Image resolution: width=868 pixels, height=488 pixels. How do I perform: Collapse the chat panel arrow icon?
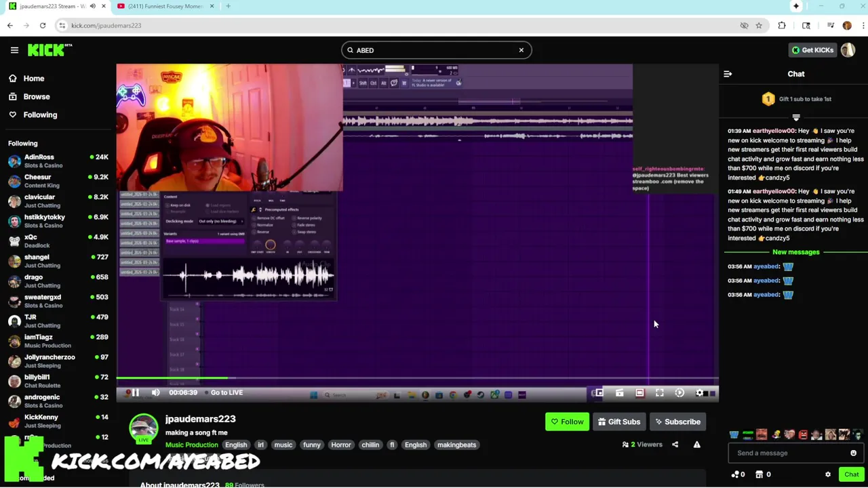click(728, 74)
